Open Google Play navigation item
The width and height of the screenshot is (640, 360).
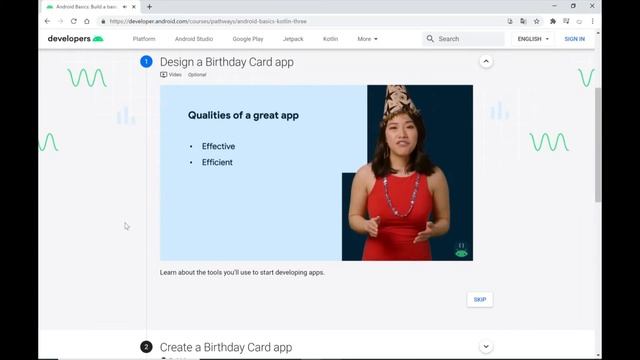pos(248,39)
